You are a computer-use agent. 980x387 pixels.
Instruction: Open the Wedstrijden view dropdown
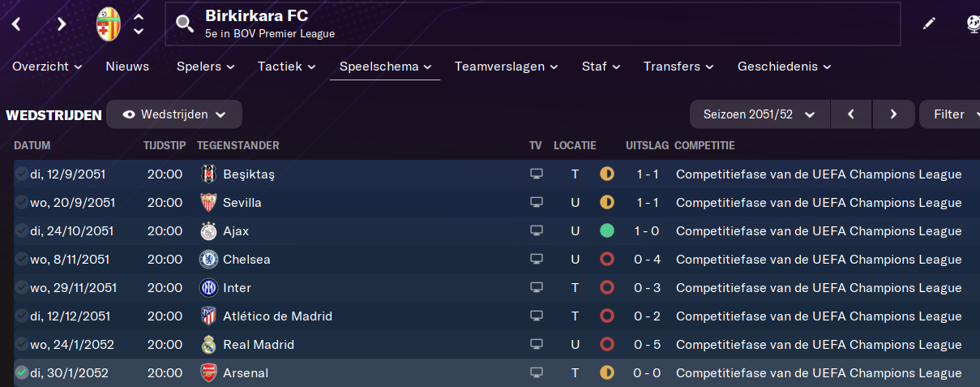[x=174, y=114]
